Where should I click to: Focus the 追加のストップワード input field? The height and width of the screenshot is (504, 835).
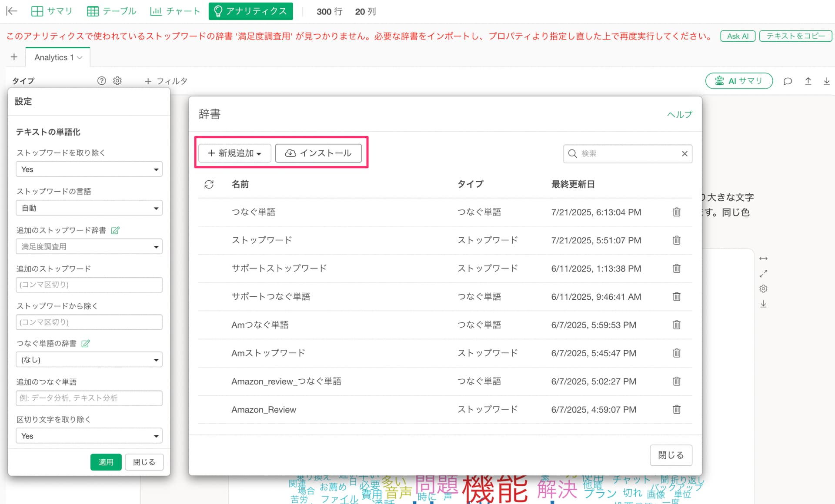point(89,285)
